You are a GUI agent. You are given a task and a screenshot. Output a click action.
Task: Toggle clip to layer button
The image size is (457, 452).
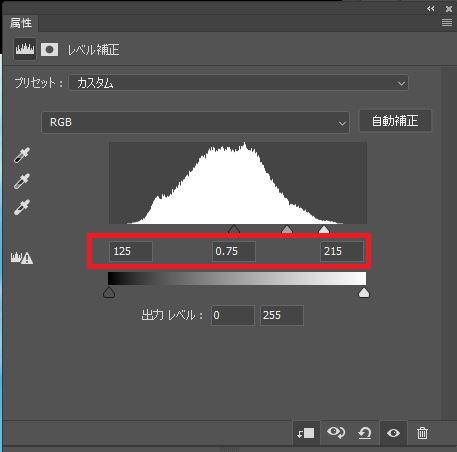[306, 433]
